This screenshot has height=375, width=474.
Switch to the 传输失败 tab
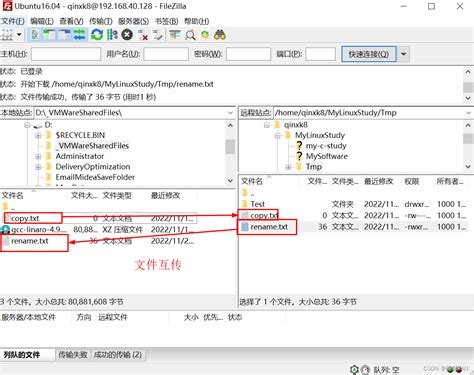[x=73, y=355]
